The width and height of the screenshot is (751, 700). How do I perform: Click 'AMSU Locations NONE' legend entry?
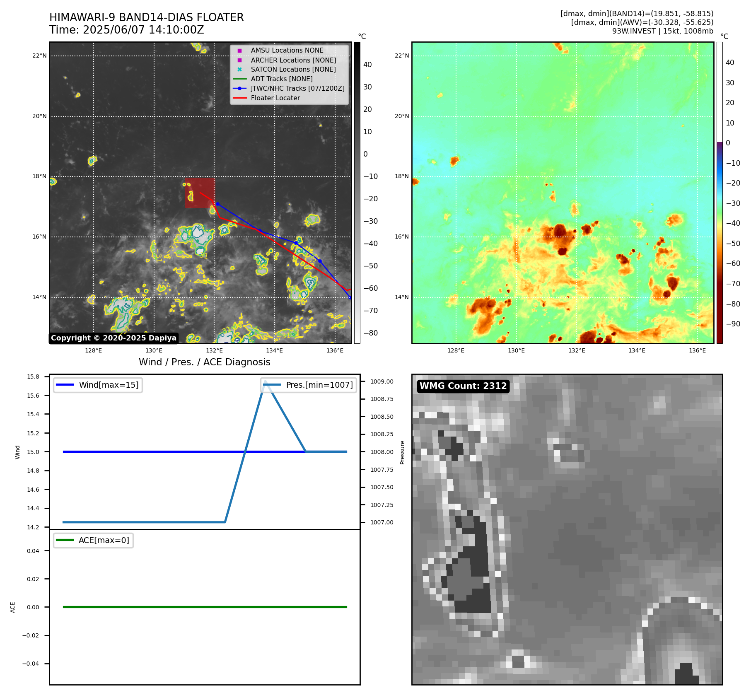[287, 51]
